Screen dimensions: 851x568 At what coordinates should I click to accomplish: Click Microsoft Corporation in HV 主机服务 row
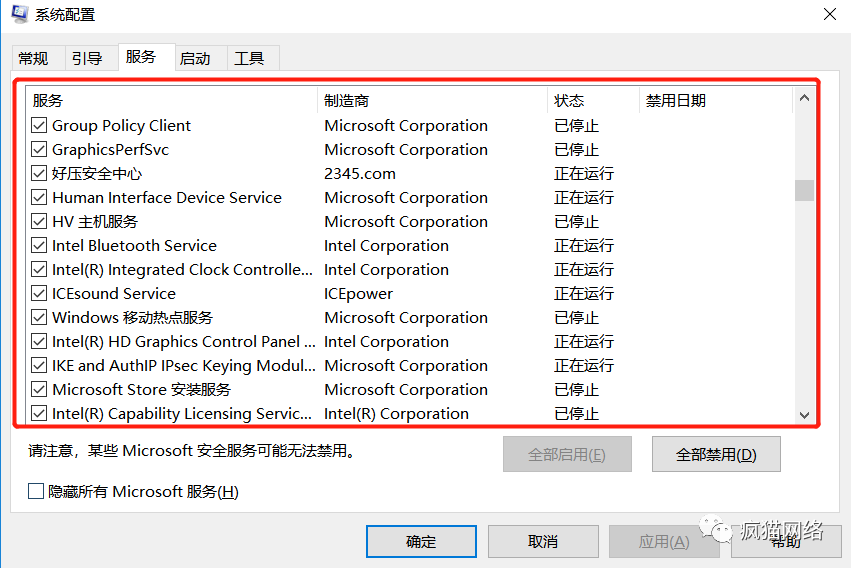pyautogui.click(x=406, y=221)
